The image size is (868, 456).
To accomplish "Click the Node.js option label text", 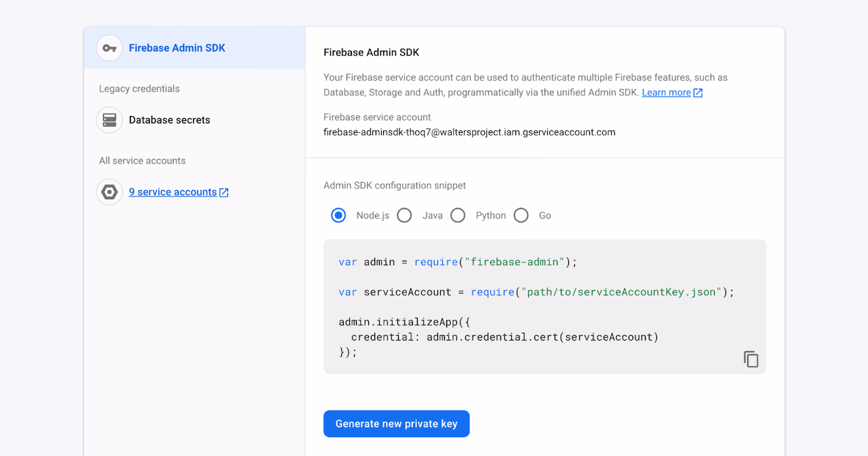I will (373, 215).
